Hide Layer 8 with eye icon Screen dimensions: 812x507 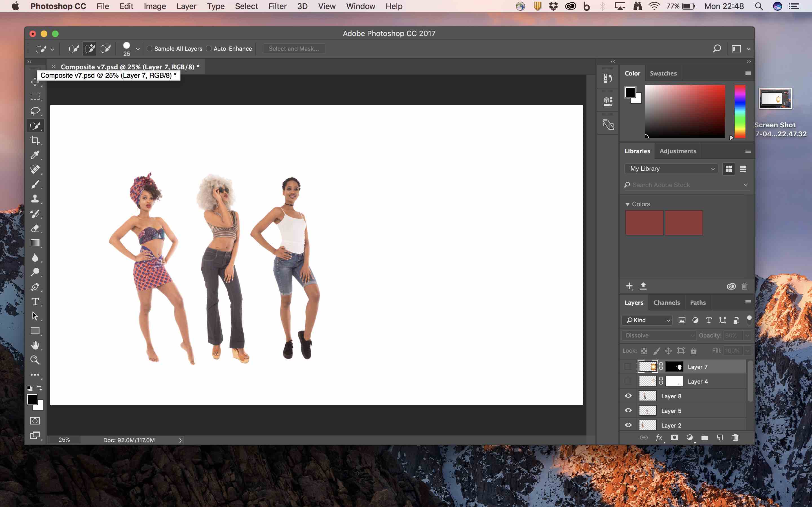click(x=628, y=396)
